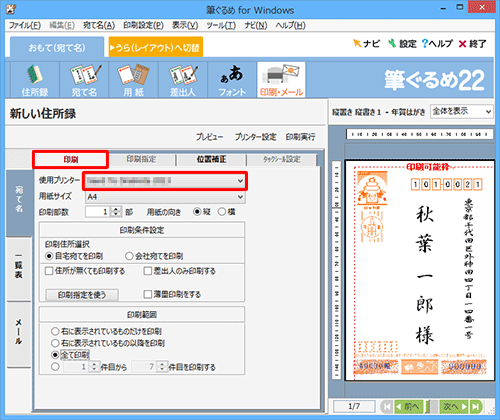Open the 住所録 address book icon
Screen dimensions: 500x420
coord(35,80)
